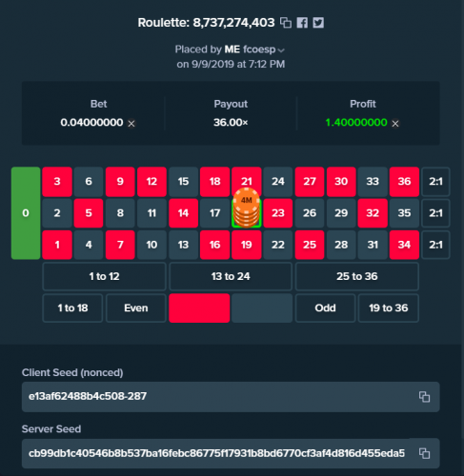Select number 28 on the board
The width and height of the screenshot is (464, 476).
tap(341, 245)
